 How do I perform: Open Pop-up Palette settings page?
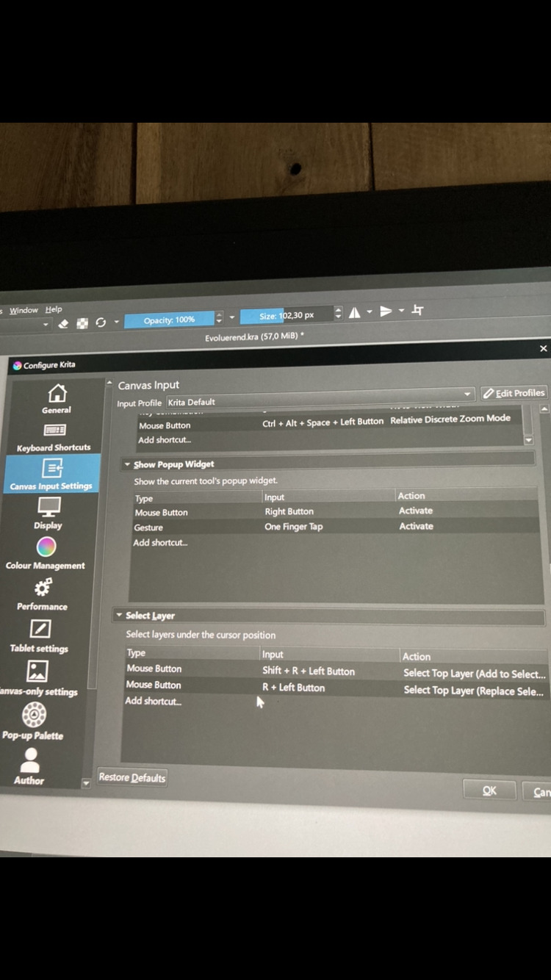(x=33, y=721)
